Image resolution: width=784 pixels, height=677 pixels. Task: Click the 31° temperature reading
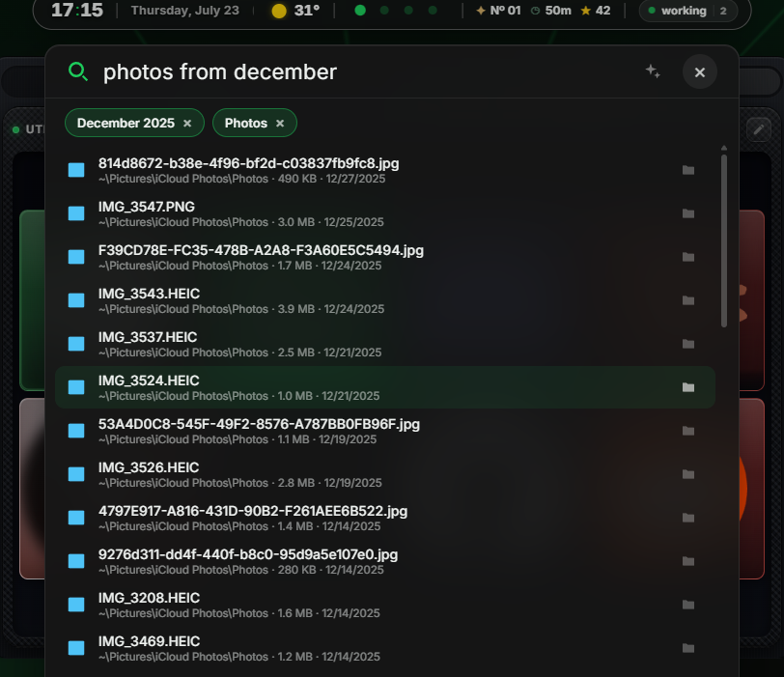tap(307, 11)
